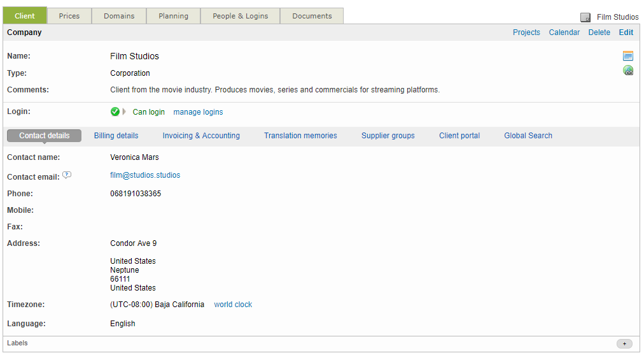Select the Documents tab

tap(312, 16)
